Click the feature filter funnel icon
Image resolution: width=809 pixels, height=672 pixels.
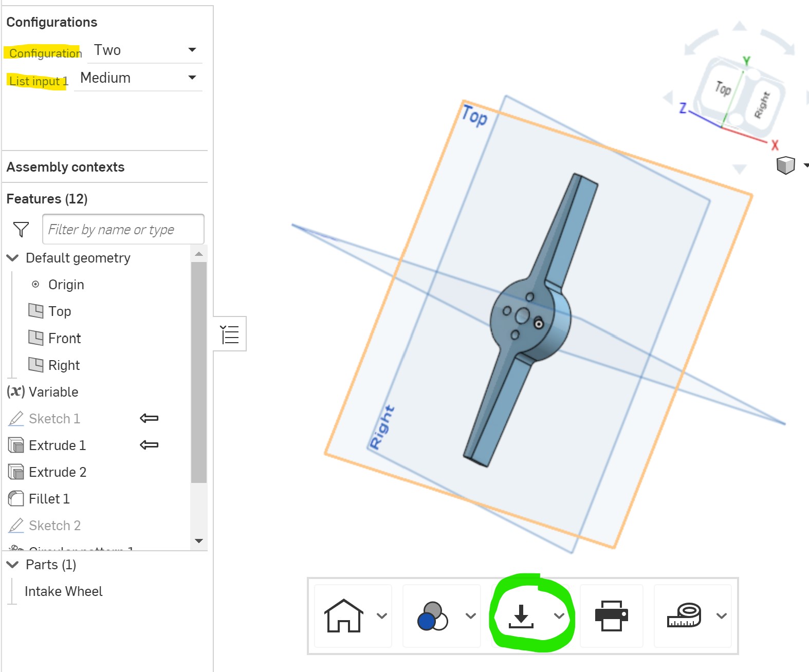point(21,229)
